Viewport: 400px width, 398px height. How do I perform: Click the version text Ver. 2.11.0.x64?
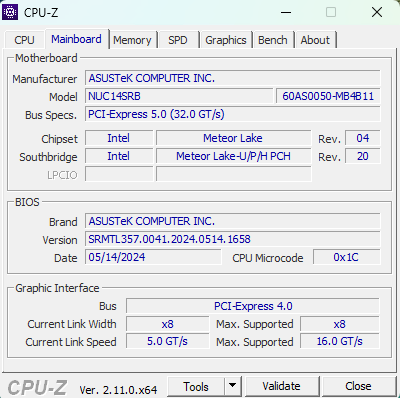(118, 389)
